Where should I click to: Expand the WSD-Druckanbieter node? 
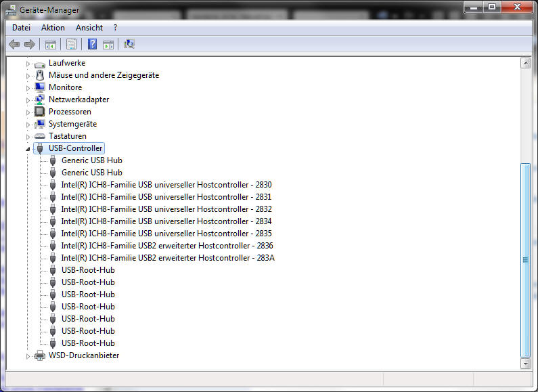click(x=28, y=356)
